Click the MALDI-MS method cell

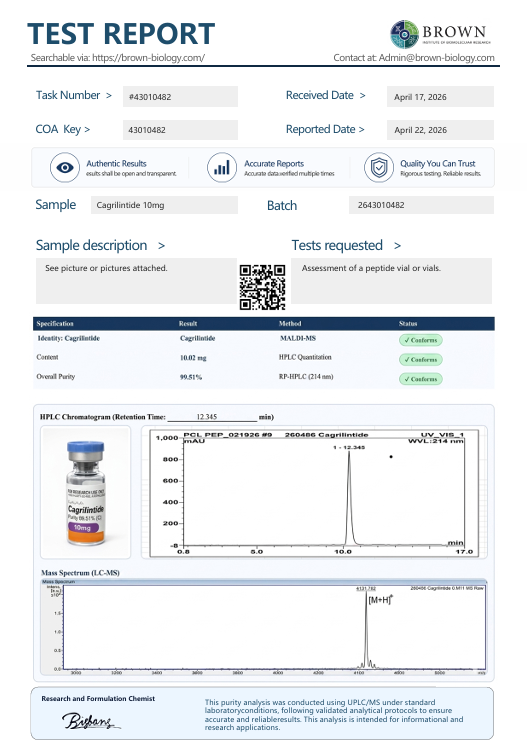[298, 338]
